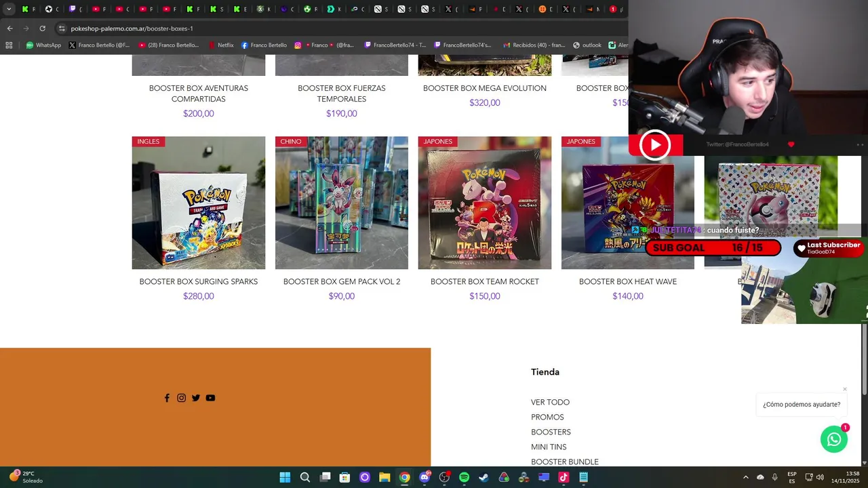The height and width of the screenshot is (488, 868).
Task: Open 'PROMOS' in the Tienda menu
Action: click(x=547, y=418)
